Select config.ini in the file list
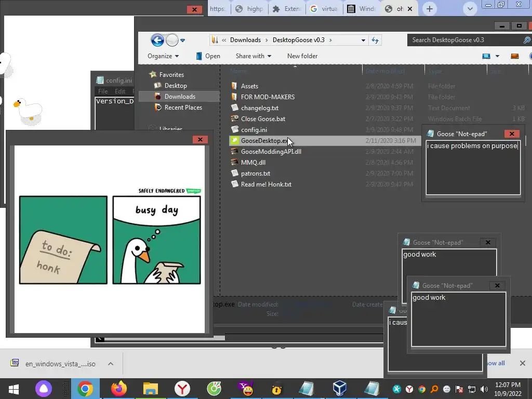The image size is (532, 399). click(x=254, y=129)
